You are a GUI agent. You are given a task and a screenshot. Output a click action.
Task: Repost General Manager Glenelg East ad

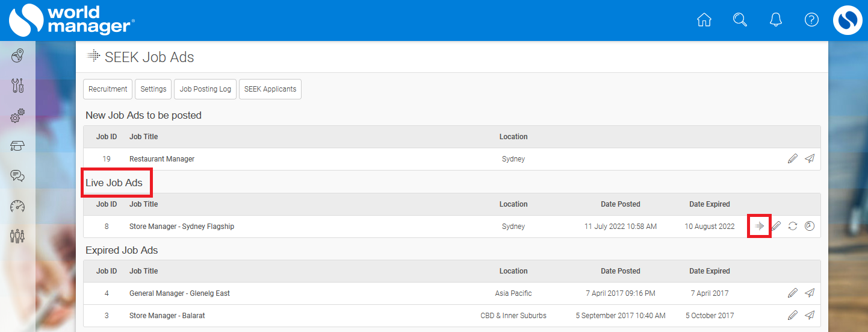pyautogui.click(x=810, y=293)
